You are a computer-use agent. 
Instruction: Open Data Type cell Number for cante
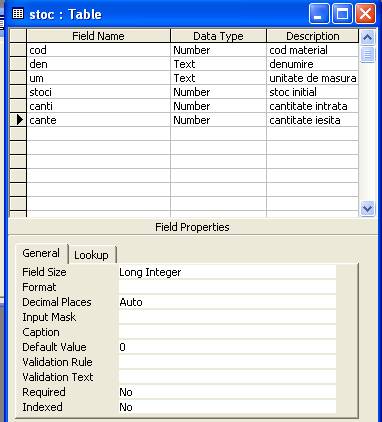218,120
